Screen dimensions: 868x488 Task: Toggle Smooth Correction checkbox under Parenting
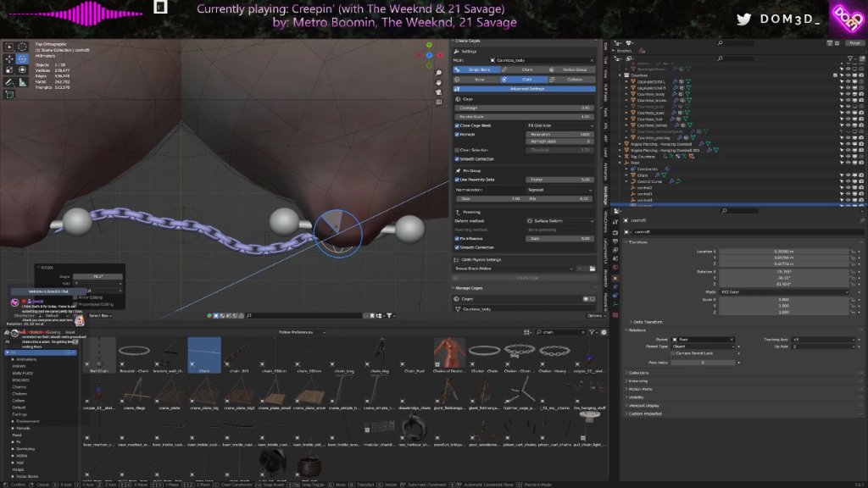(457, 247)
